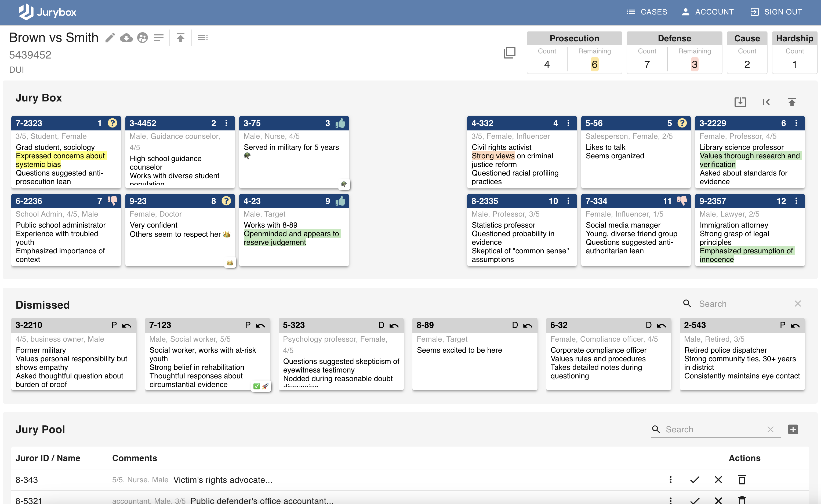Click case number 5439452
The image size is (821, 504).
[x=30, y=55]
